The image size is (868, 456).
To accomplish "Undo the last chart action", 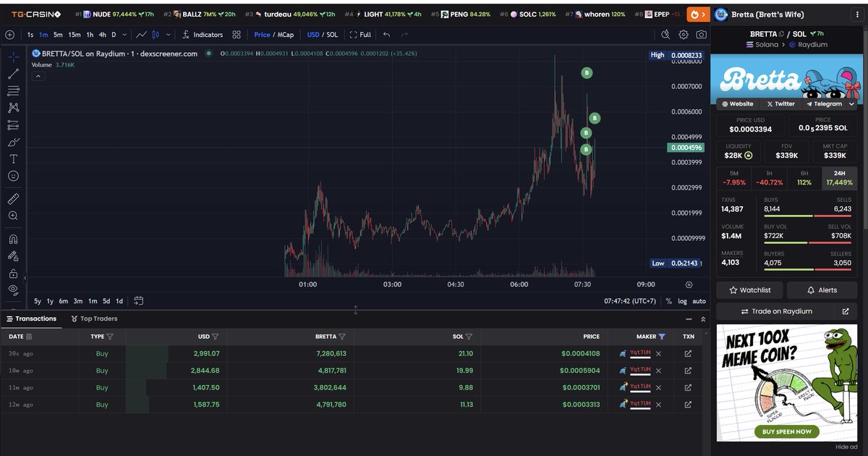I will coord(387,35).
